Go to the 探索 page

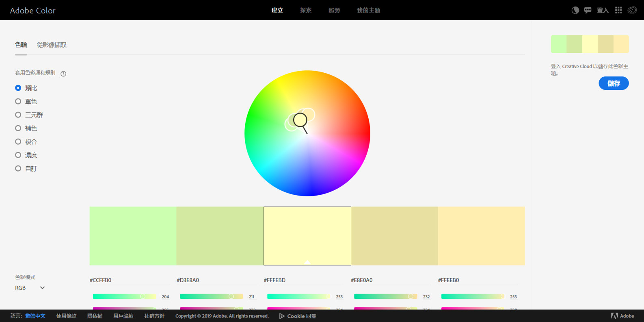pos(306,10)
